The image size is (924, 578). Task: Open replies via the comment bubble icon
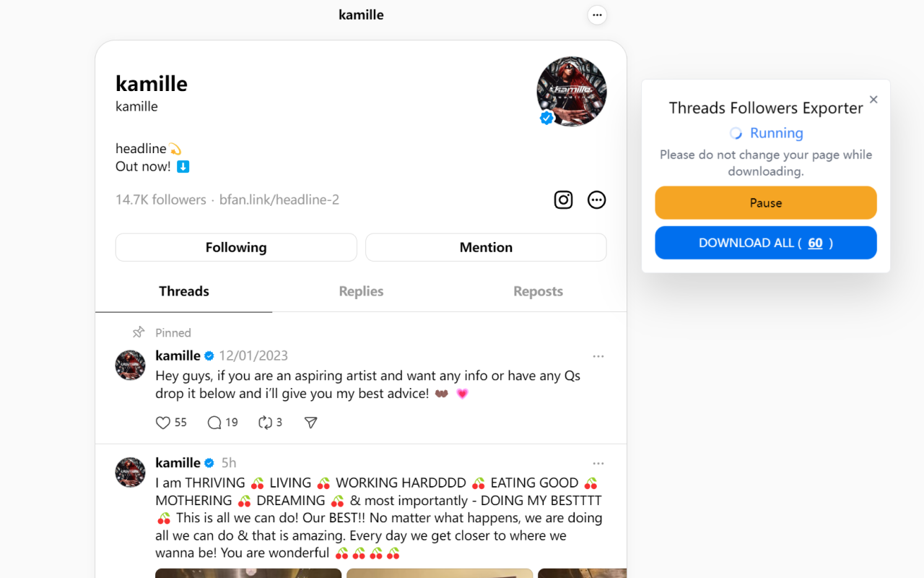click(x=214, y=423)
